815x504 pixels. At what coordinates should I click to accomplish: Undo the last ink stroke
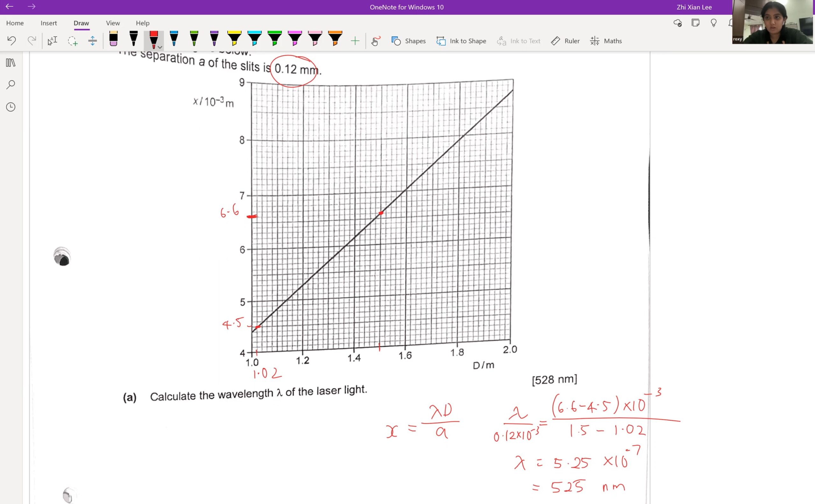12,41
